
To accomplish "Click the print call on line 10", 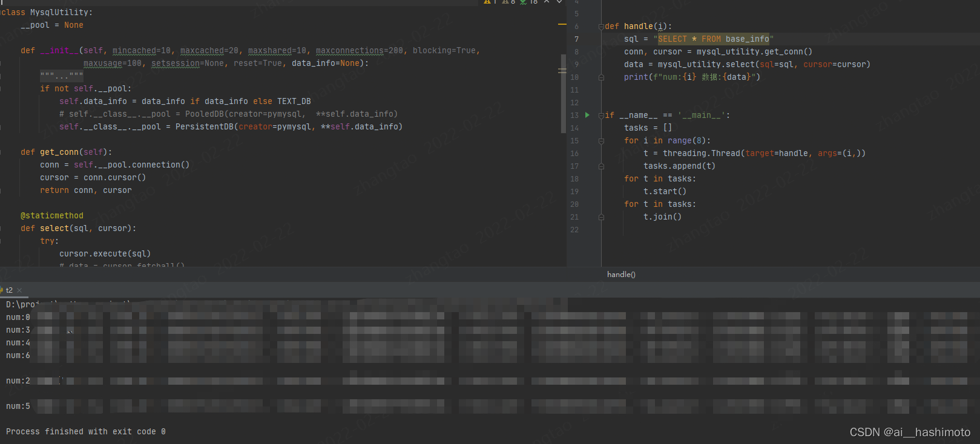I will click(692, 77).
